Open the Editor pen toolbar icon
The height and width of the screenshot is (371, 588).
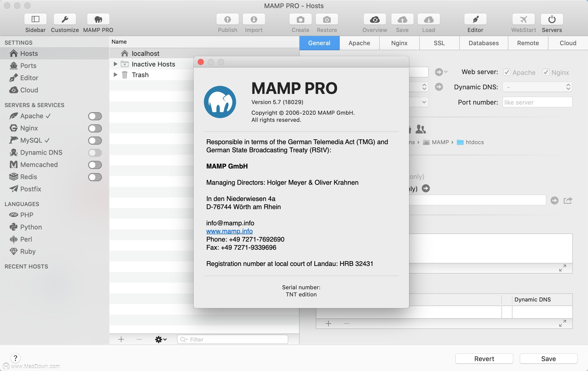[x=475, y=19]
